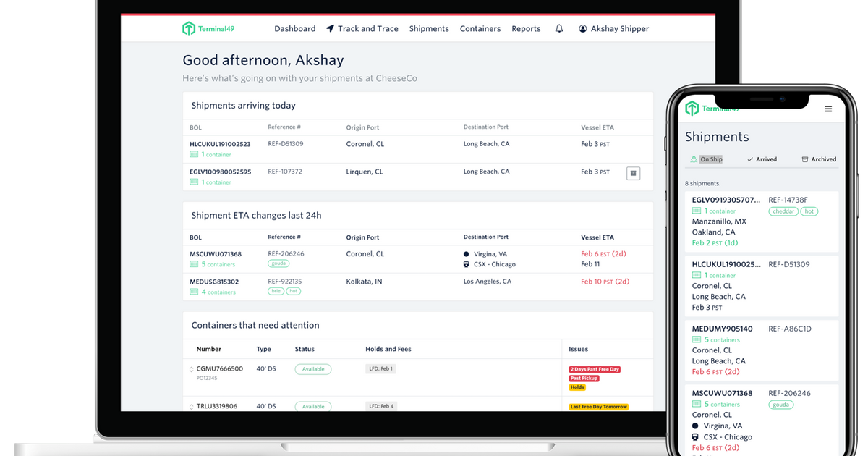Enable the Arrived shipments filter
Viewport: 868px width, 456px height.
click(x=766, y=159)
